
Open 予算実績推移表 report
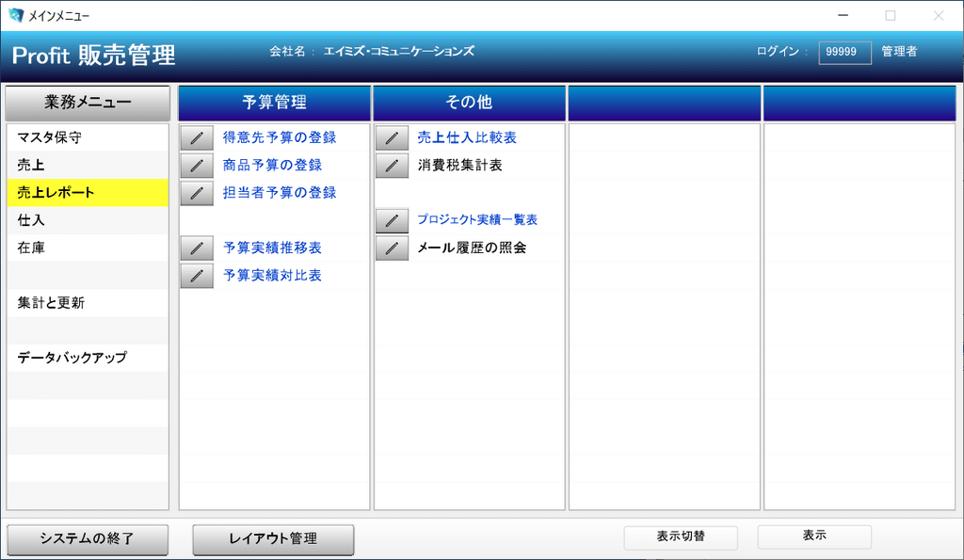(x=272, y=248)
